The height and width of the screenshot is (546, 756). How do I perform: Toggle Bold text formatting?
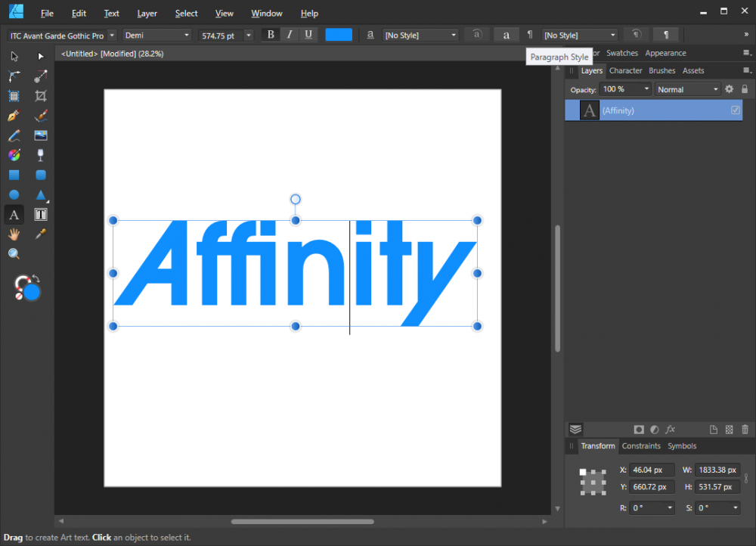click(x=271, y=35)
